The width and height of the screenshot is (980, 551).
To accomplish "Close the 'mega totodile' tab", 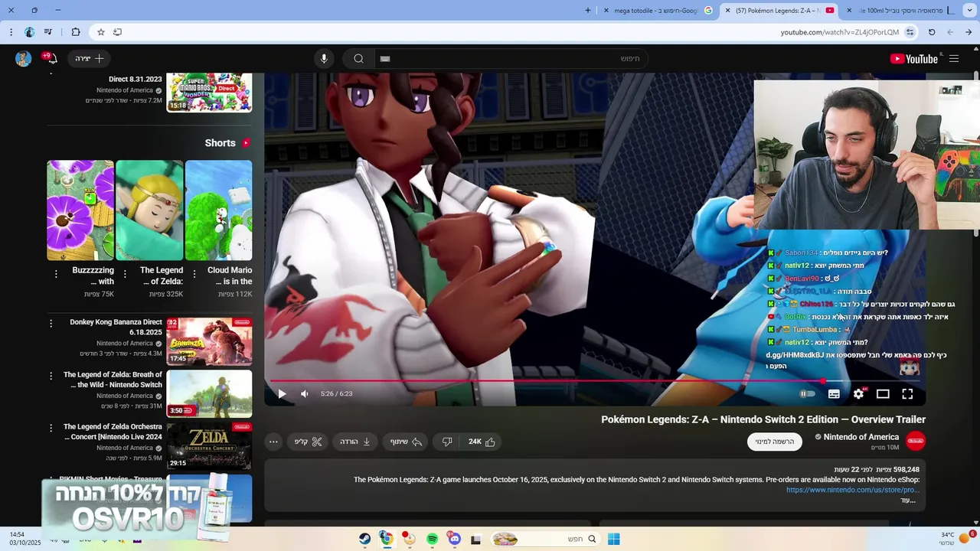I will coord(606,10).
